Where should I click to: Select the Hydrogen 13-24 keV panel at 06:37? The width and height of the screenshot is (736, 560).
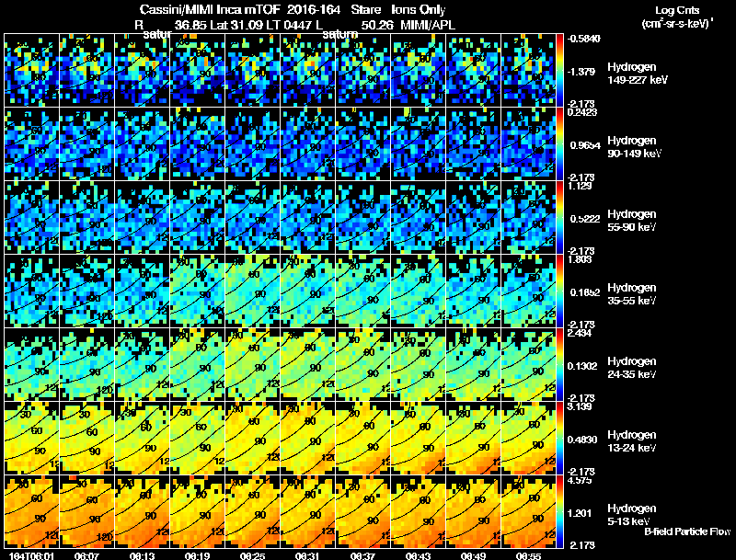click(x=362, y=438)
